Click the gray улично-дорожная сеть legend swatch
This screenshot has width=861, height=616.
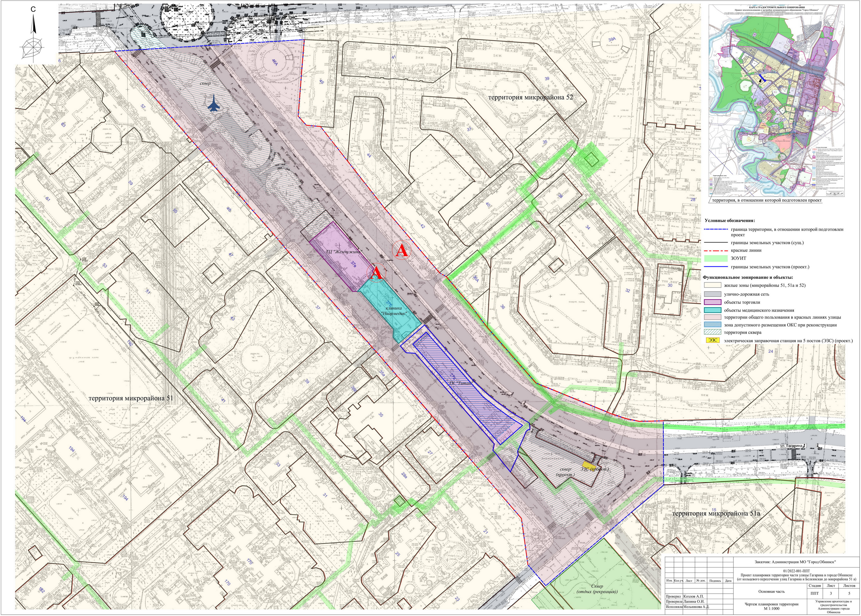coord(713,294)
